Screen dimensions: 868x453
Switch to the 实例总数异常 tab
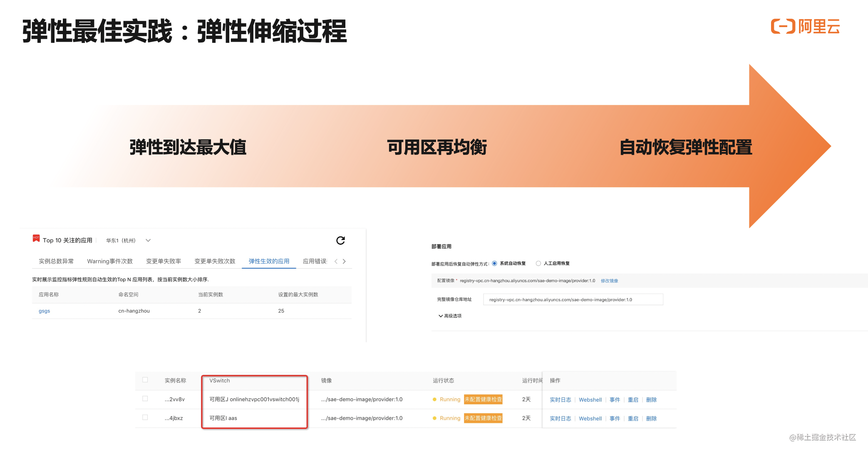click(x=56, y=261)
